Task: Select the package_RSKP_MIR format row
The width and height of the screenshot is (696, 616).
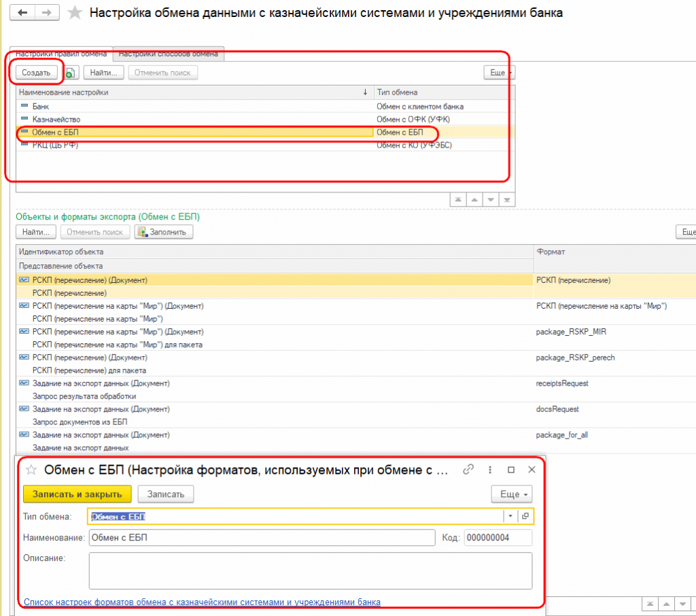Action: (x=356, y=338)
